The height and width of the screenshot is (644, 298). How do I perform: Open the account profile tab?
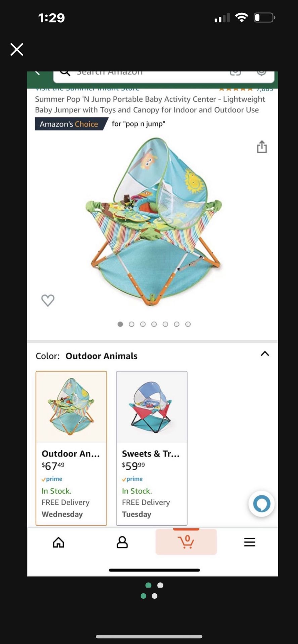pos(122,542)
